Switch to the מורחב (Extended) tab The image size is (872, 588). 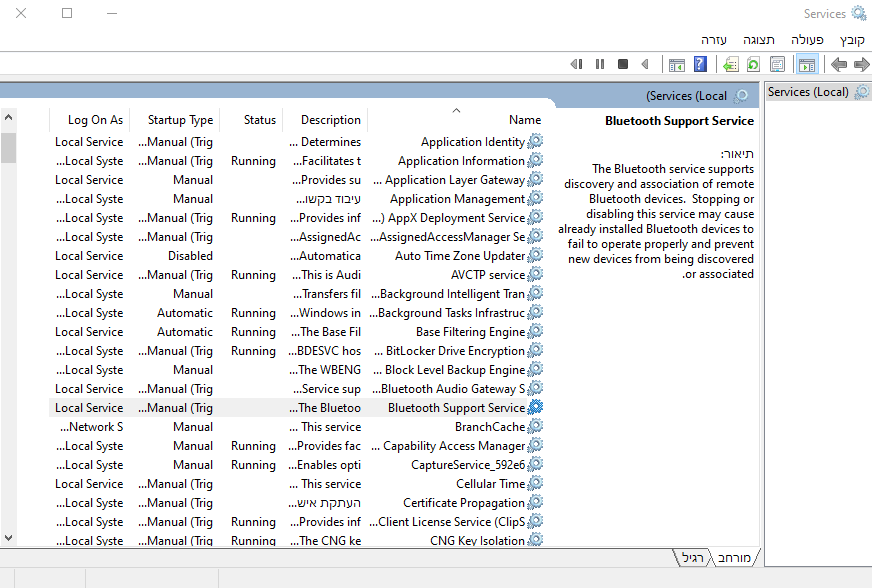click(734, 557)
